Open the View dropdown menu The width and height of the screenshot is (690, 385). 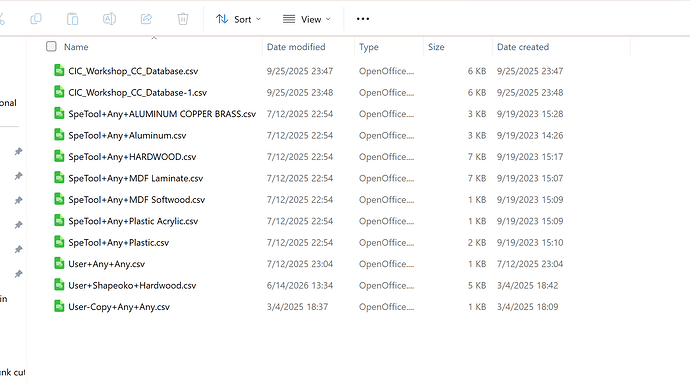(307, 19)
